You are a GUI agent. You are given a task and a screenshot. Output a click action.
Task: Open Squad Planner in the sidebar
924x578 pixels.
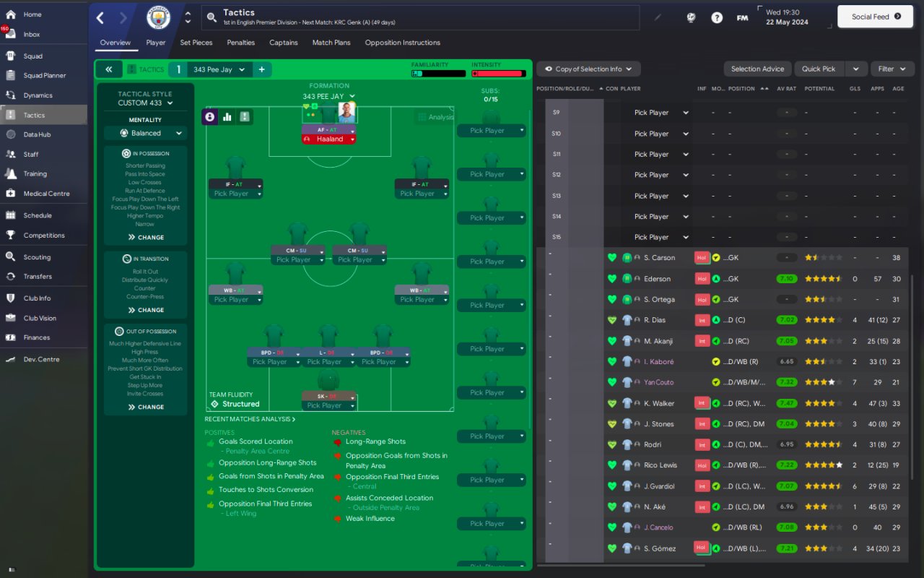[43, 75]
